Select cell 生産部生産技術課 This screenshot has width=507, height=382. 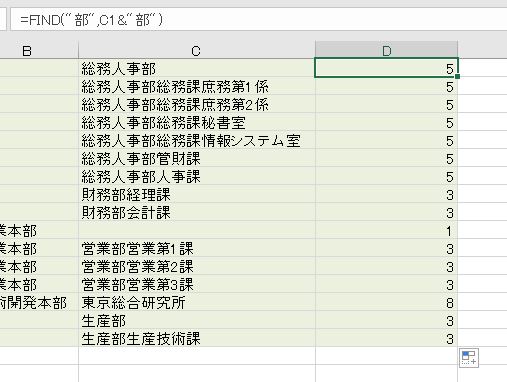coord(197,338)
